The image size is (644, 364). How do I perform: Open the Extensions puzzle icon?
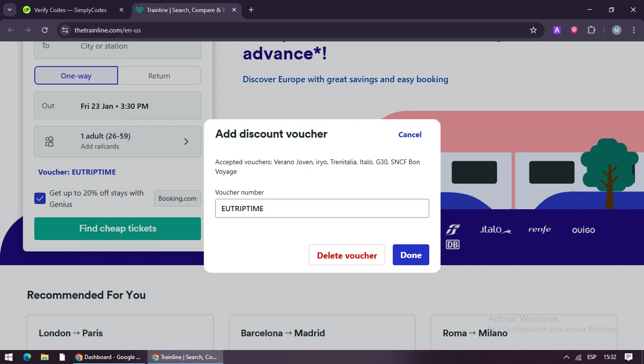pos(591,30)
